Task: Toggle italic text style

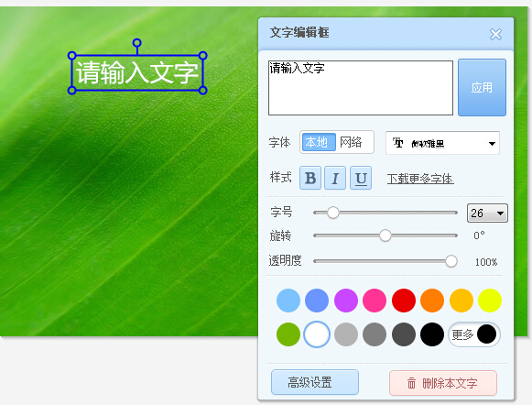Action: coord(335,178)
